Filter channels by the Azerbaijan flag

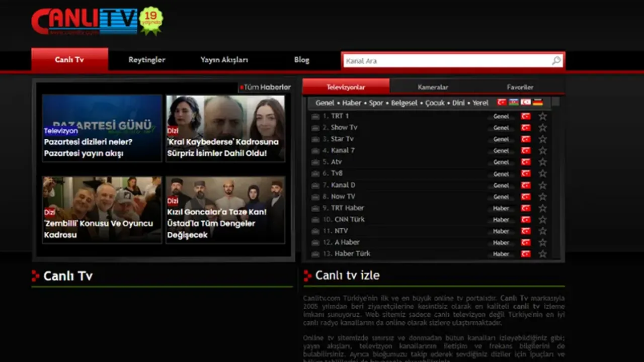[514, 103]
